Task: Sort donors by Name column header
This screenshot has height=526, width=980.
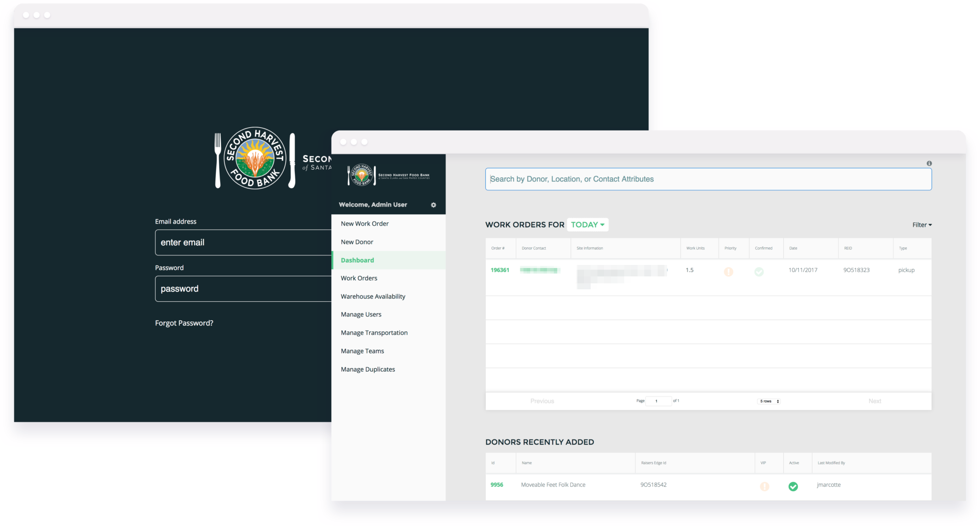Action: click(x=575, y=463)
